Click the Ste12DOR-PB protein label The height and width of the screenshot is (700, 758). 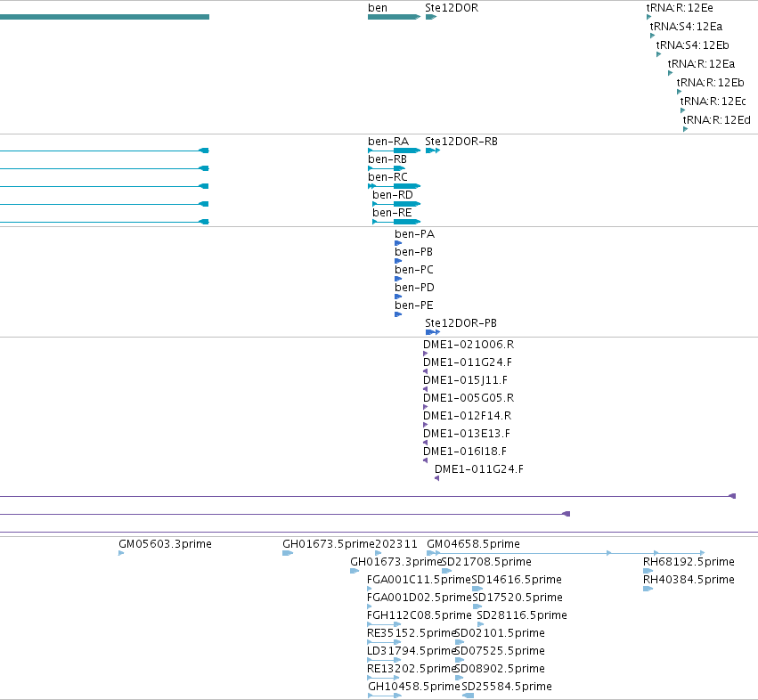[x=461, y=323]
